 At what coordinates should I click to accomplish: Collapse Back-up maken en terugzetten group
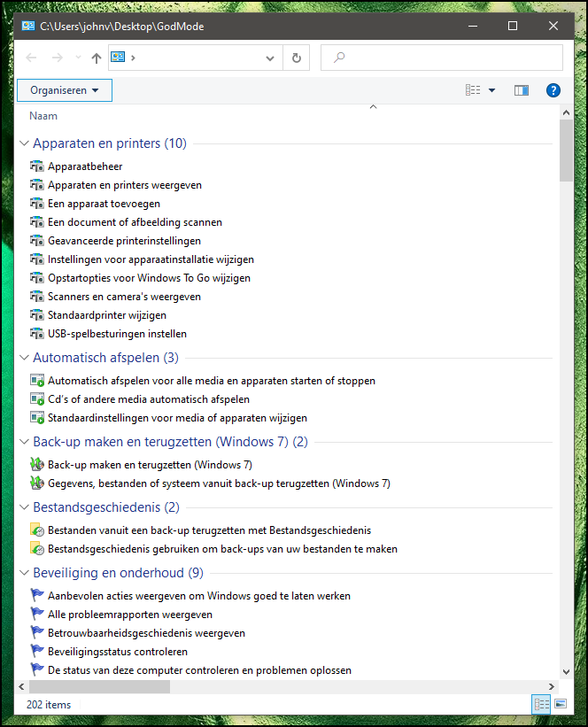(x=24, y=441)
